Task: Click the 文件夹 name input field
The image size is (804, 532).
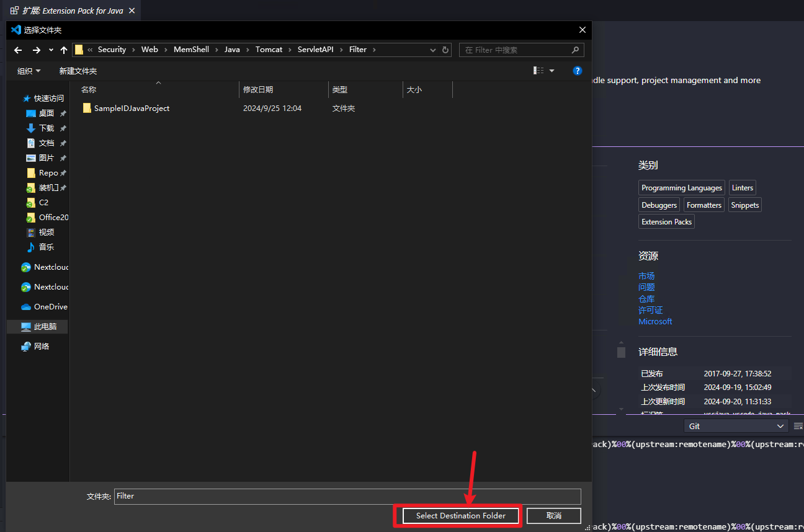Action: [x=347, y=496]
